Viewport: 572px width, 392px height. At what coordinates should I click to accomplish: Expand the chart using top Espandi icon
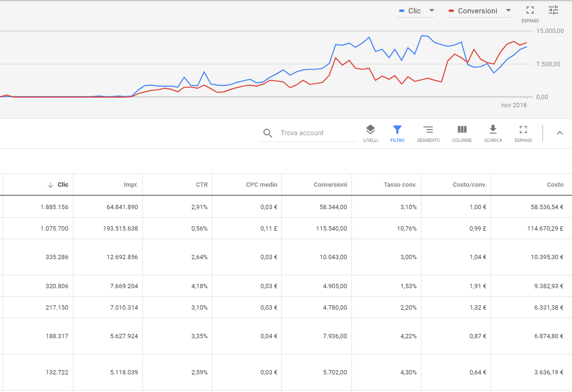pyautogui.click(x=530, y=10)
